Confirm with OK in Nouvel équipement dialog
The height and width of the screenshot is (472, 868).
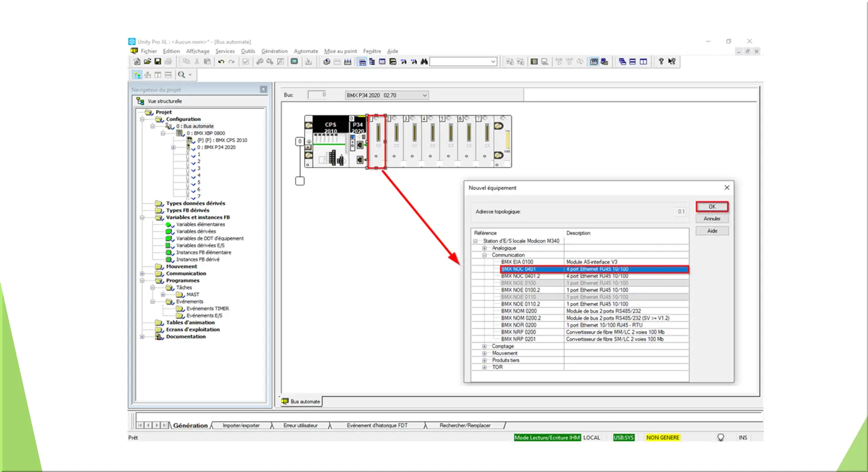(x=712, y=207)
